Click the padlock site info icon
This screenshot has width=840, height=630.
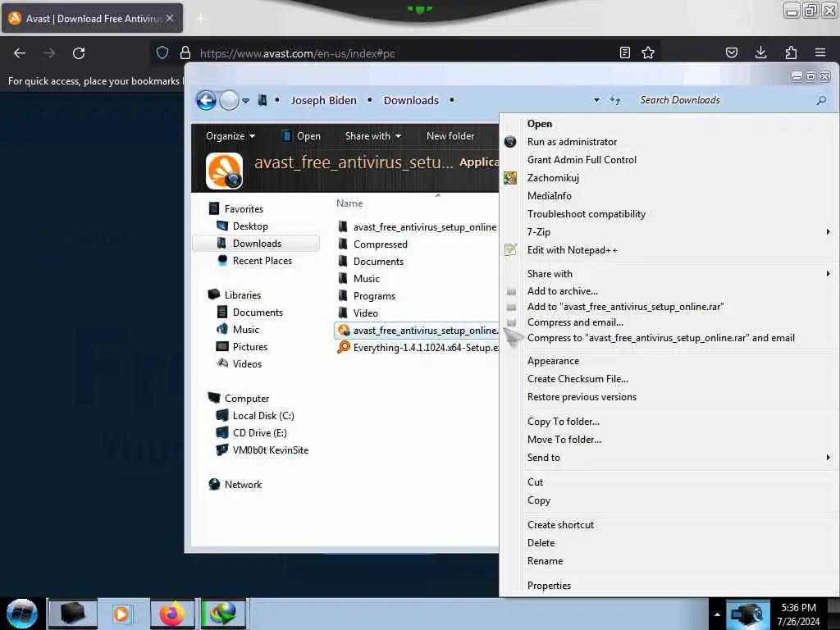185,52
